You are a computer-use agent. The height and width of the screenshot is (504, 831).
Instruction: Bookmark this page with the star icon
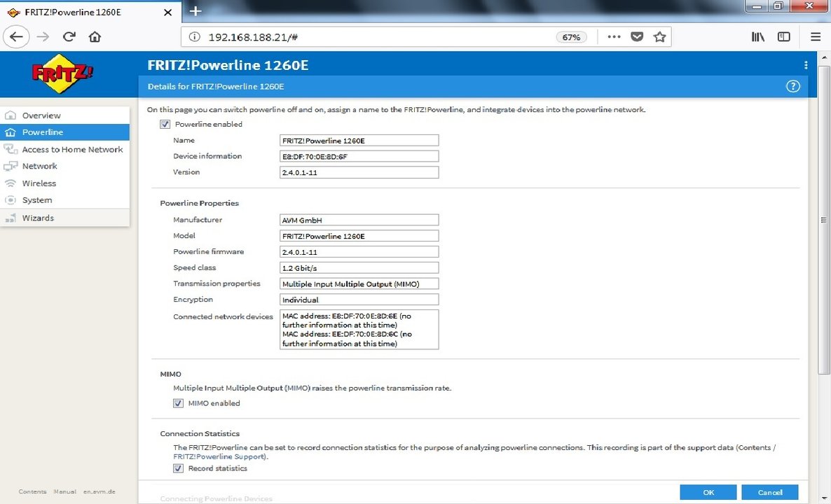(x=659, y=36)
